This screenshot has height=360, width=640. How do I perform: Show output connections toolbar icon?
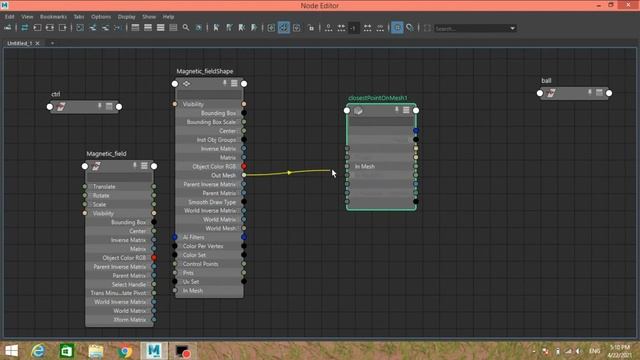click(x=62, y=28)
